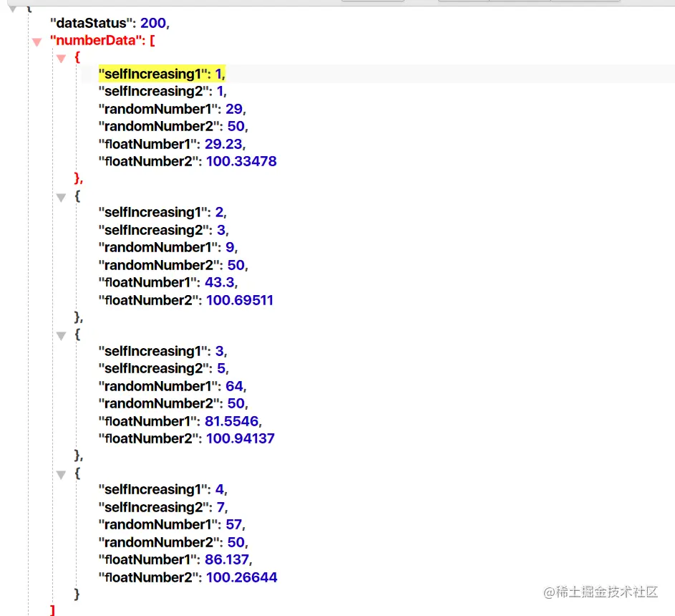This screenshot has width=675, height=616.
Task: Click the "randomNumber1": 64 line
Action: [173, 386]
